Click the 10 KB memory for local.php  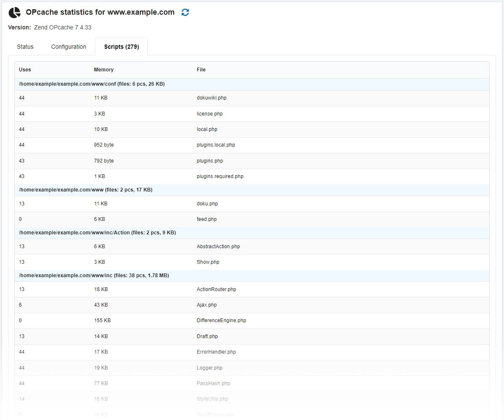pos(101,129)
